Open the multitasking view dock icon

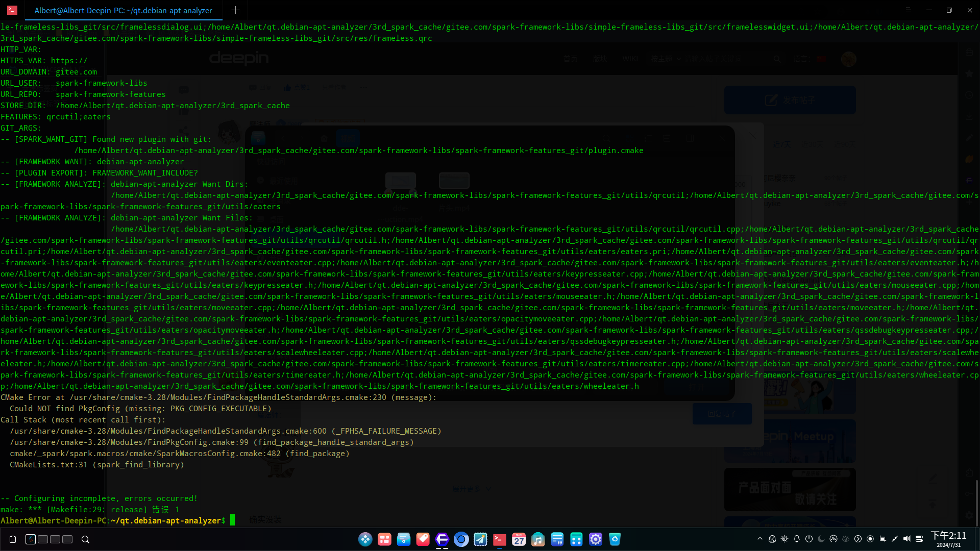[x=384, y=539]
